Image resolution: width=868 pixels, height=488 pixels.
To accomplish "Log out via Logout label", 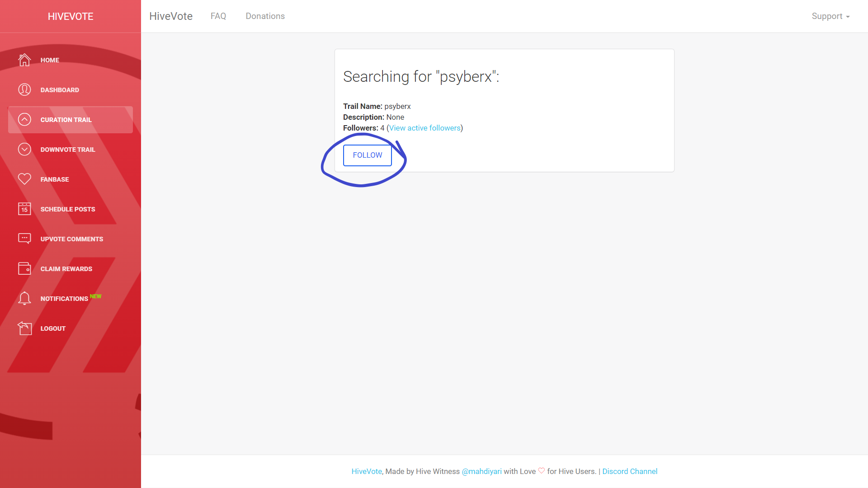I will [x=53, y=328].
